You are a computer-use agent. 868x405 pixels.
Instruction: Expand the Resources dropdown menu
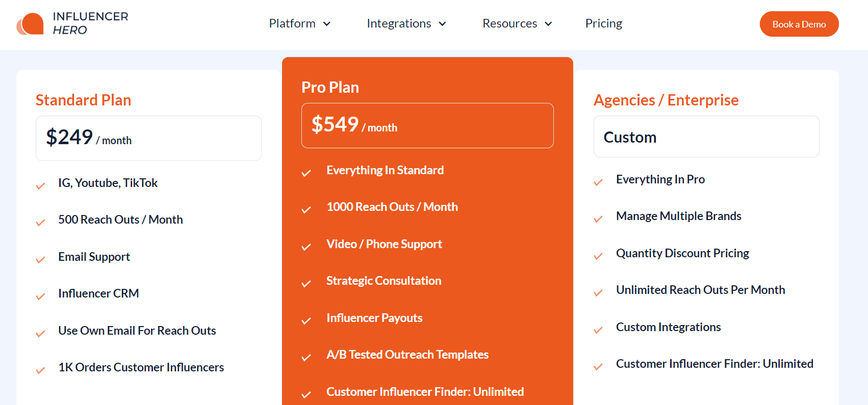(x=517, y=23)
